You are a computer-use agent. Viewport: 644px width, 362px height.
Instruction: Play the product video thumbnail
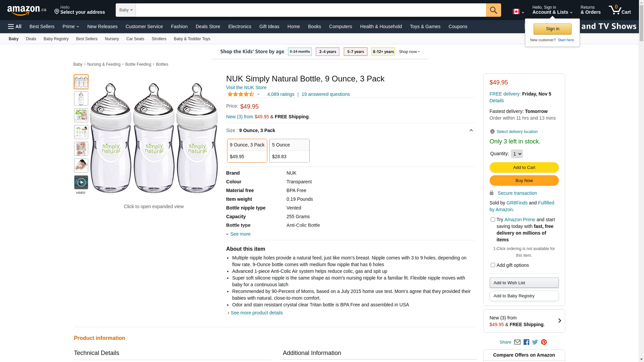(81, 183)
